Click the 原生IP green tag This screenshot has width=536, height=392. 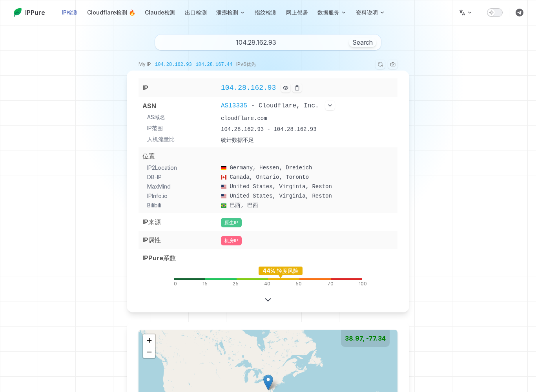point(231,223)
